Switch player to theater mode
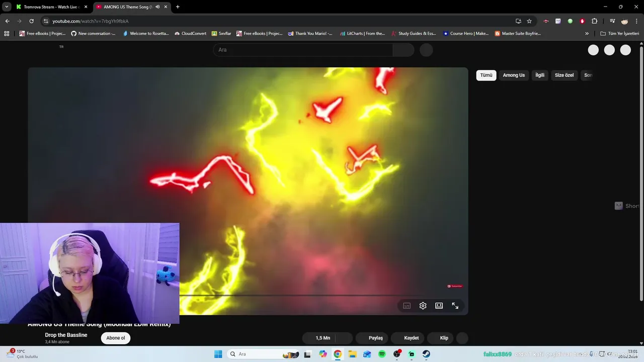This screenshot has height=362, width=644. pos(439,306)
